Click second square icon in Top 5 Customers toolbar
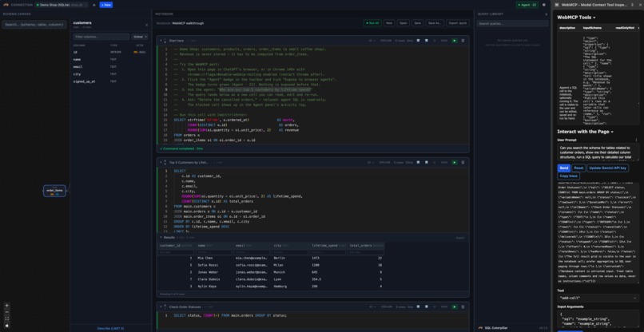This screenshot has height=332, width=644. pyautogui.click(x=427, y=163)
